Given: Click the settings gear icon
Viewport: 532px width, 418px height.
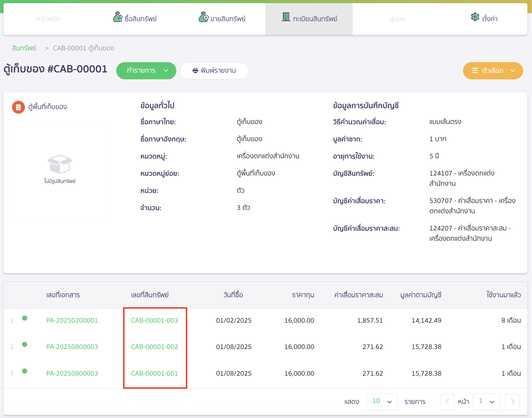Looking at the screenshot, I should coord(475,17).
